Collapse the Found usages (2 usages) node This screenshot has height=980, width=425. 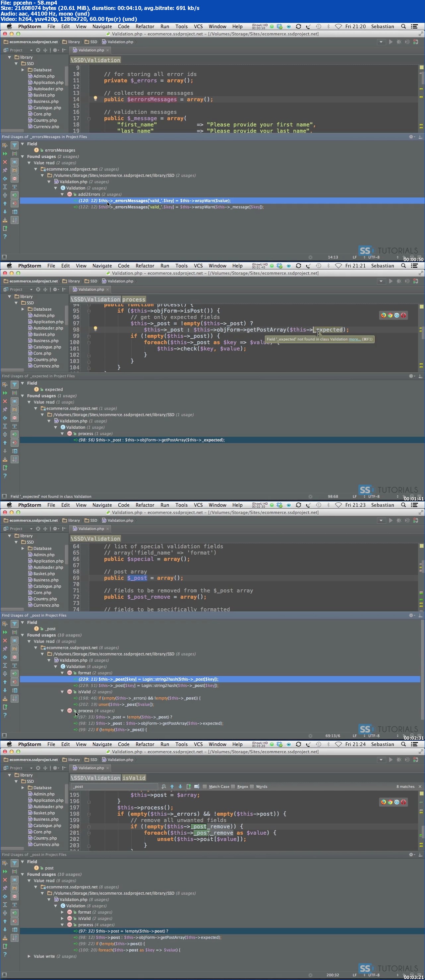click(x=23, y=156)
